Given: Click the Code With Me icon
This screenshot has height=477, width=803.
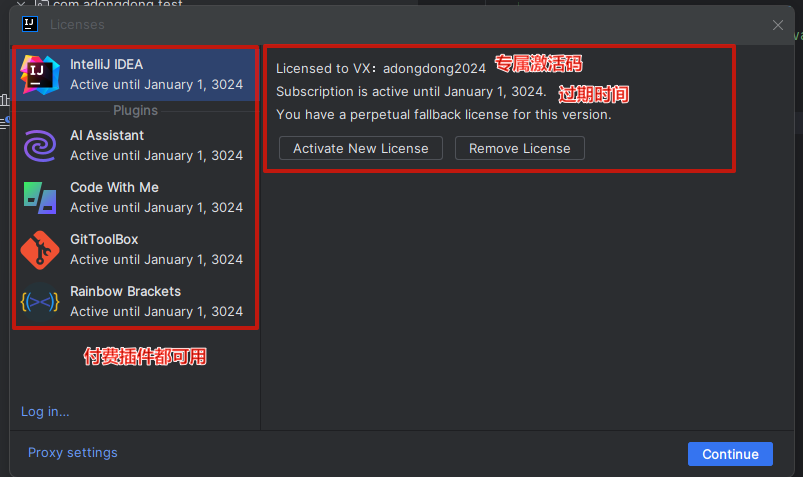Looking at the screenshot, I should [40, 198].
